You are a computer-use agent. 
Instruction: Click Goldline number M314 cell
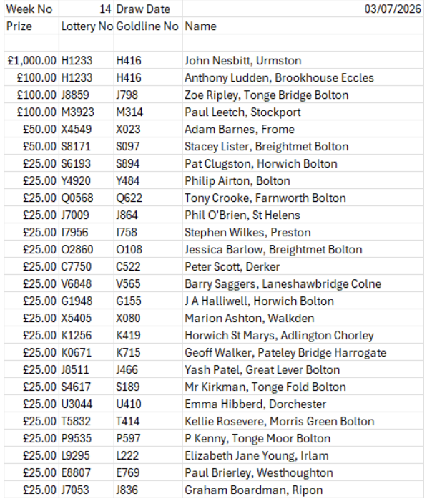tap(148, 112)
